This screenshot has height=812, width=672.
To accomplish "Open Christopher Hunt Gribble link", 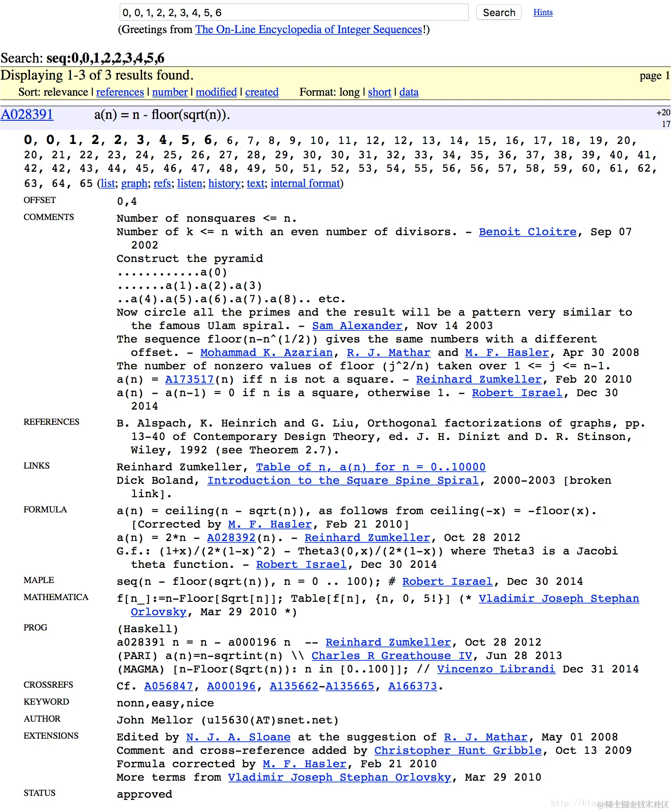I will pos(458,751).
